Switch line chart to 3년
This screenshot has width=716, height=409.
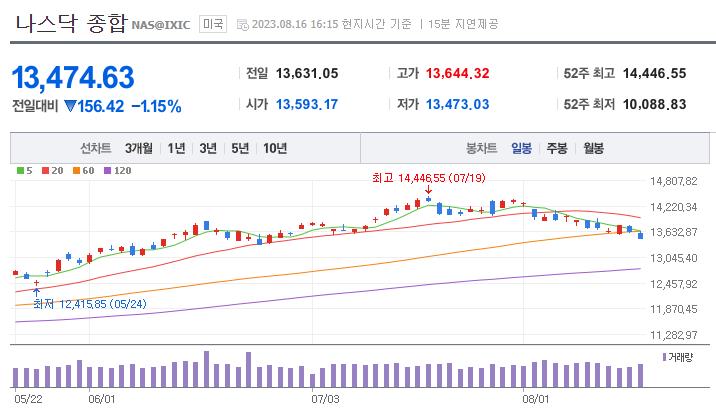click(208, 148)
